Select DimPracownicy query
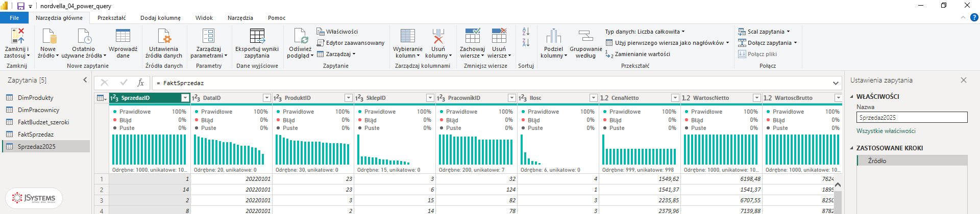The width and height of the screenshot is (980, 214). click(x=45, y=110)
